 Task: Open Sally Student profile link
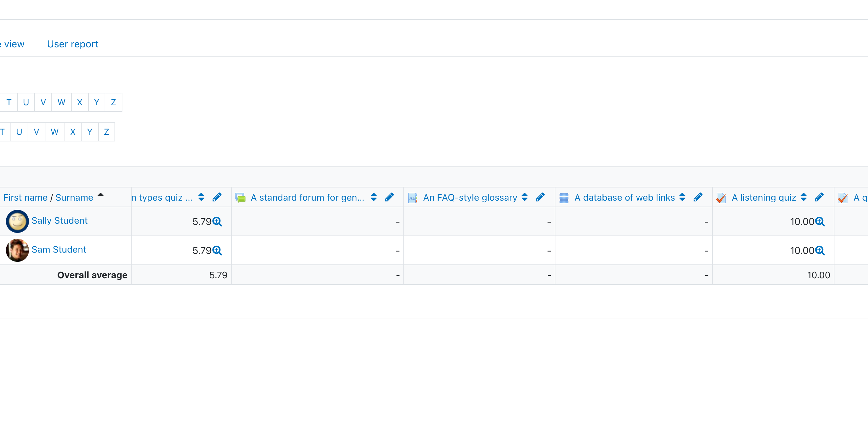tap(59, 220)
